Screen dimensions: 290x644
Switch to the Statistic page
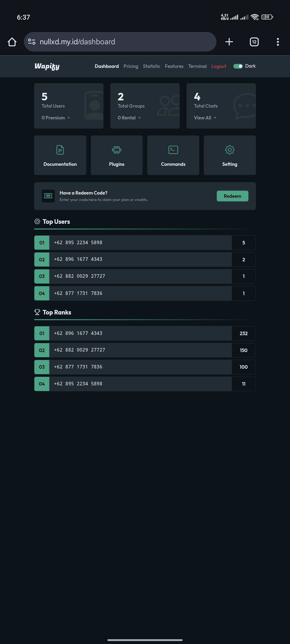coord(151,66)
